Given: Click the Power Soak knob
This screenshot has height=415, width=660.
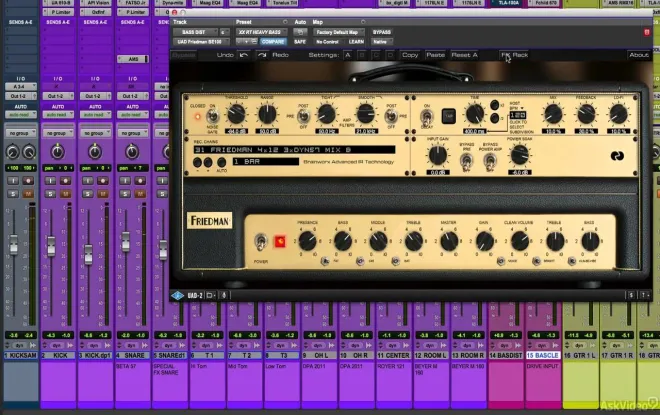Looking at the screenshot, I should [519, 154].
